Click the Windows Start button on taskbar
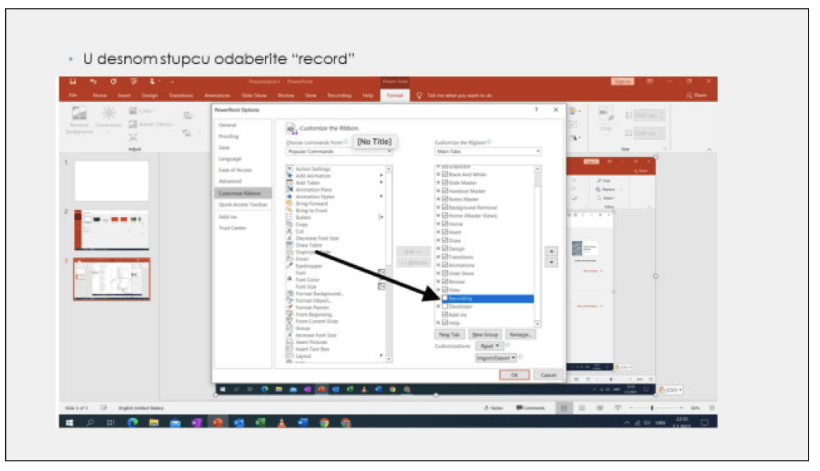 click(x=68, y=423)
